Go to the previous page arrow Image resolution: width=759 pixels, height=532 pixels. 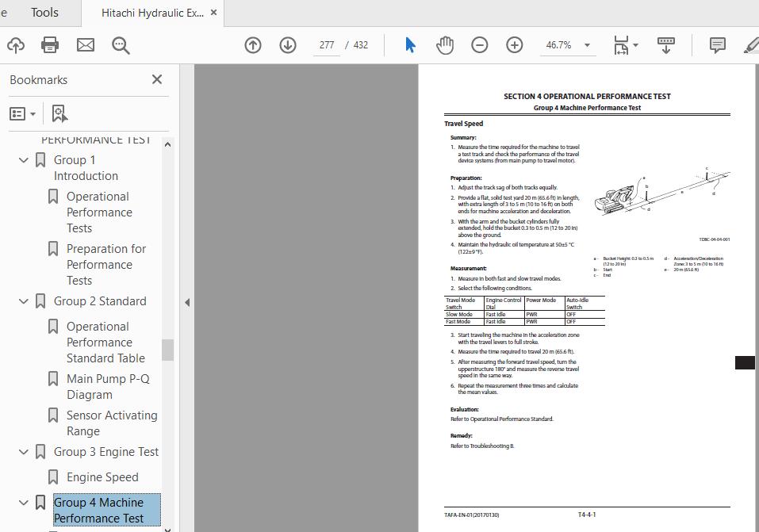[x=253, y=45]
